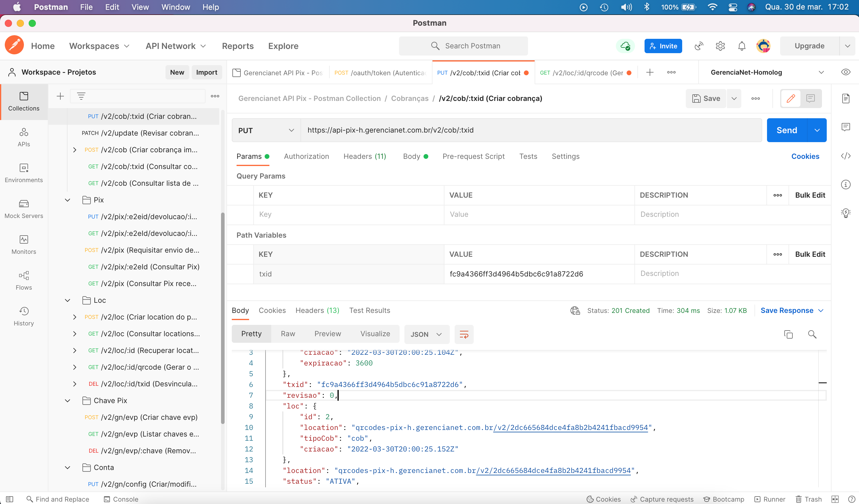Open the Cookies link beside request tabs
Screen dimensions: 859x504
pyautogui.click(x=805, y=156)
